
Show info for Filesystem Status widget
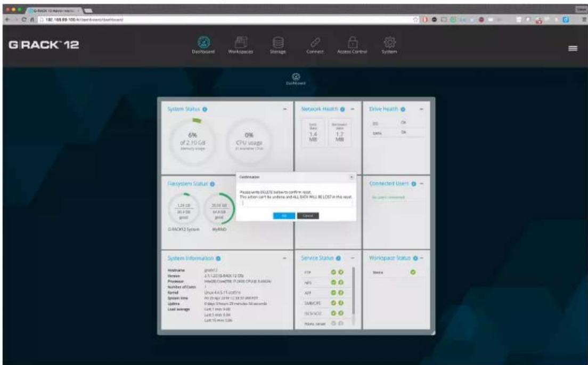[213, 184]
